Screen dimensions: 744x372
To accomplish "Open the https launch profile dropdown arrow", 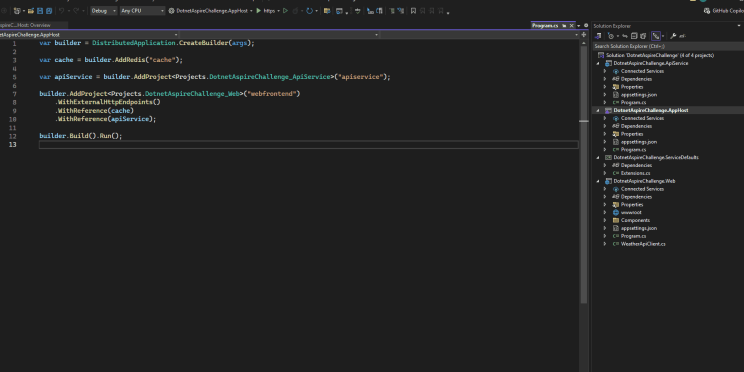I will (279, 11).
